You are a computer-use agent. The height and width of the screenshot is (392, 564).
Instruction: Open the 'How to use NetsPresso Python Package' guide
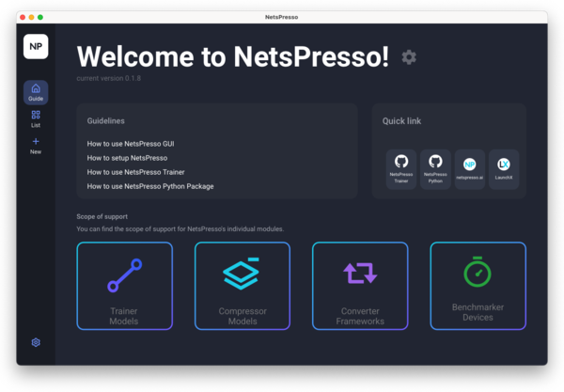[x=150, y=186]
